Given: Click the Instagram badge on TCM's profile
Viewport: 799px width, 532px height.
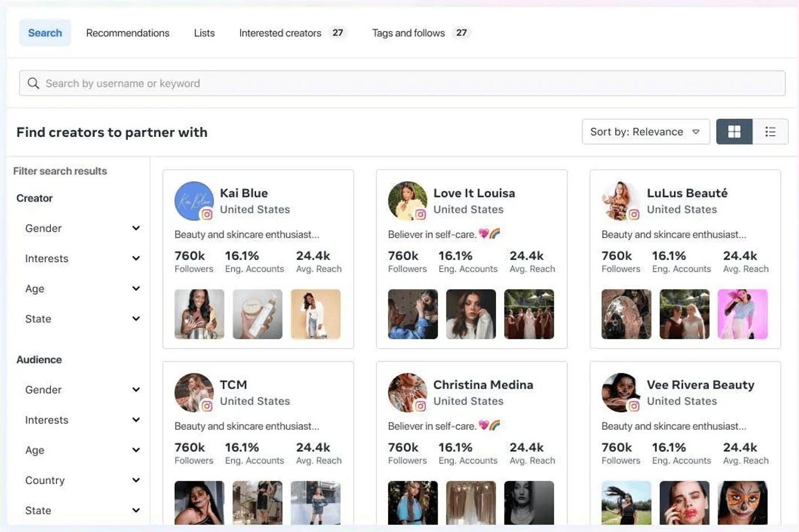Looking at the screenshot, I should (x=208, y=406).
